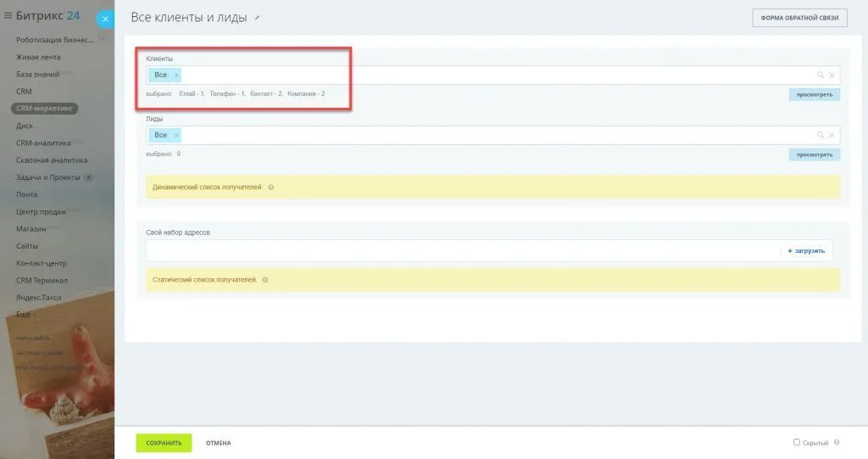
Task: Open CRM-маркетинг in left menu
Action: coord(45,109)
